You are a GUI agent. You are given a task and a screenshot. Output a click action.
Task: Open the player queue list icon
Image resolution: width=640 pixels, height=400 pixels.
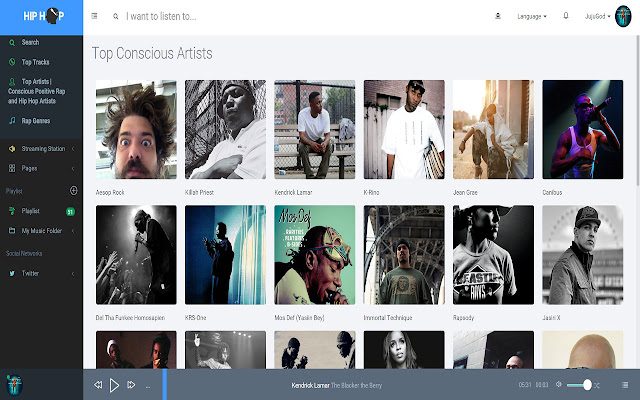[x=625, y=385]
